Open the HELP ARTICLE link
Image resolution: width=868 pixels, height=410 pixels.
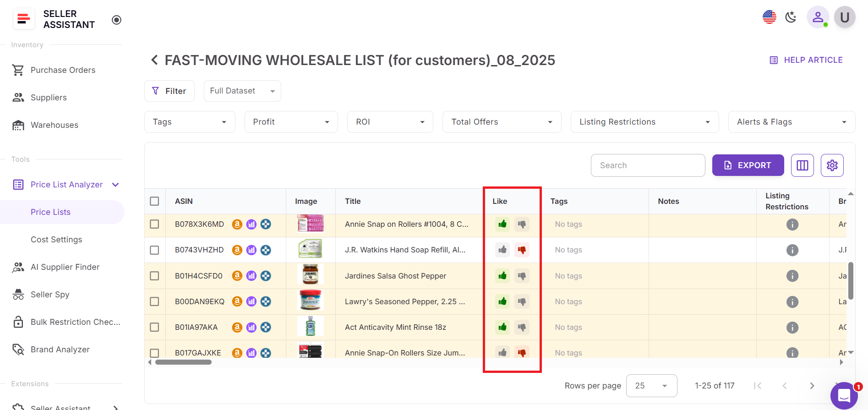[x=806, y=60]
